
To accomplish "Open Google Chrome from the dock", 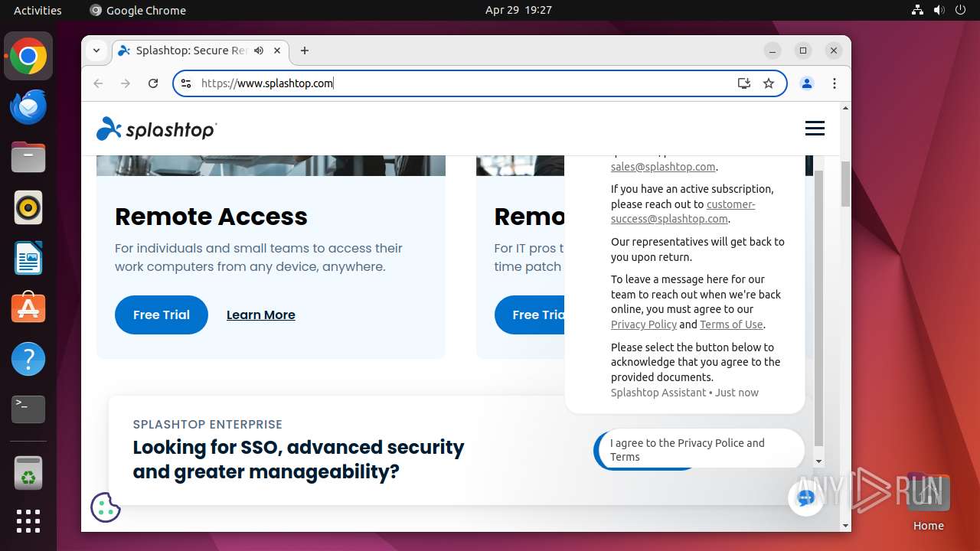I will pyautogui.click(x=28, y=57).
